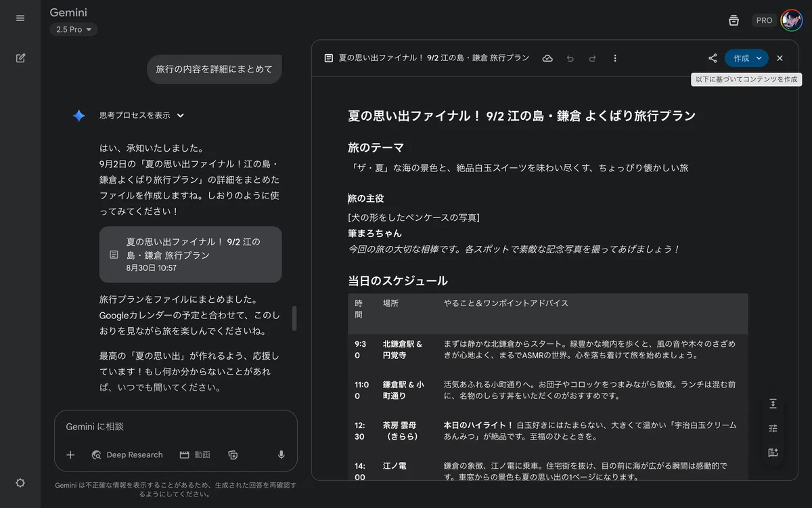Viewport: 812px width, 508px height.
Task: Click the text [犬の形をしたペンケースの写真]
Action: (x=413, y=217)
